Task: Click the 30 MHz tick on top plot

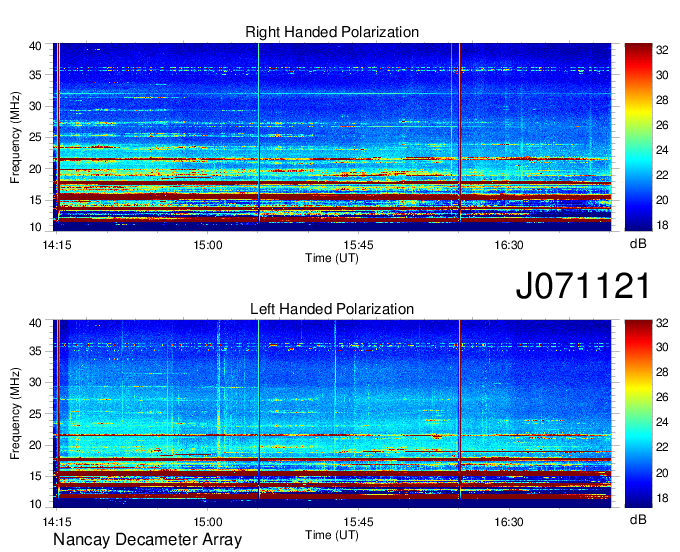Action: [35, 106]
